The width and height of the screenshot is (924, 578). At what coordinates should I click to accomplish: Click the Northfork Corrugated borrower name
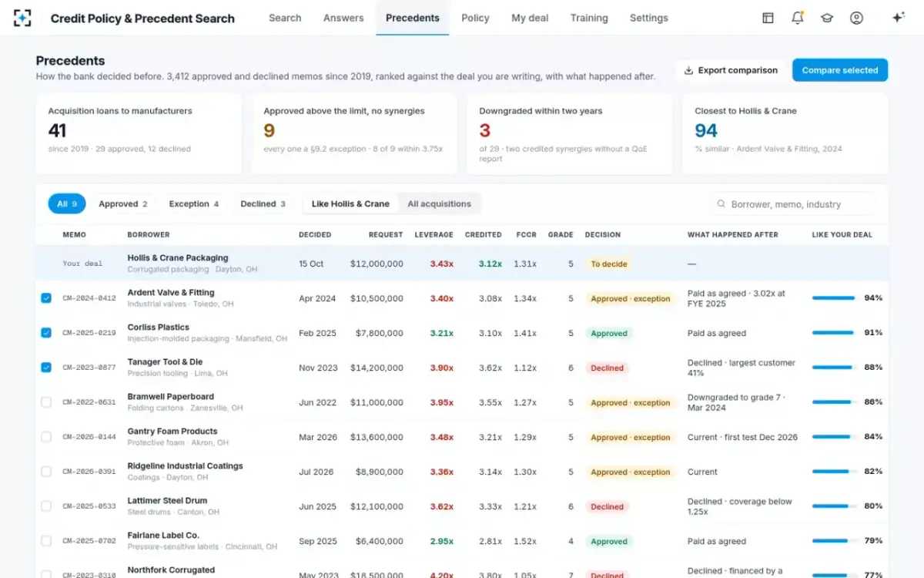pyautogui.click(x=171, y=570)
